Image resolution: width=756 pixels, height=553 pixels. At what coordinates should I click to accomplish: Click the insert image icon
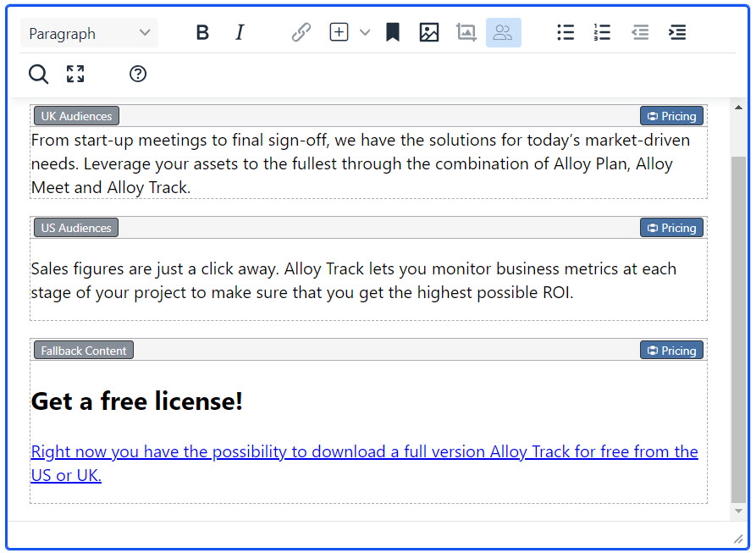pyautogui.click(x=428, y=33)
